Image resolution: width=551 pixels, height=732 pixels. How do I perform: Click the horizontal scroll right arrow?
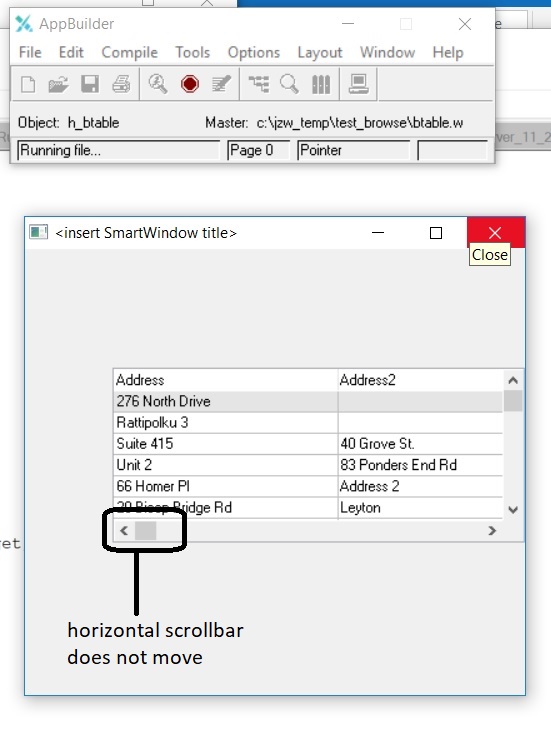point(492,531)
